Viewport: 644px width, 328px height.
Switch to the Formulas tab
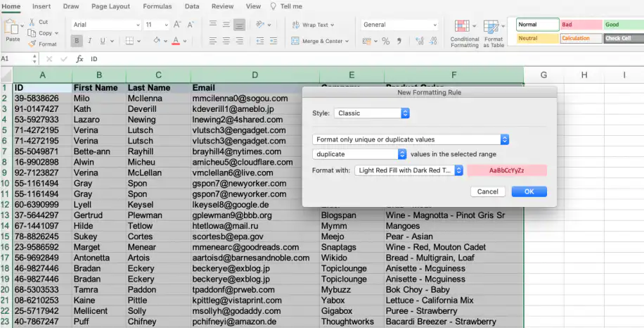point(157,6)
